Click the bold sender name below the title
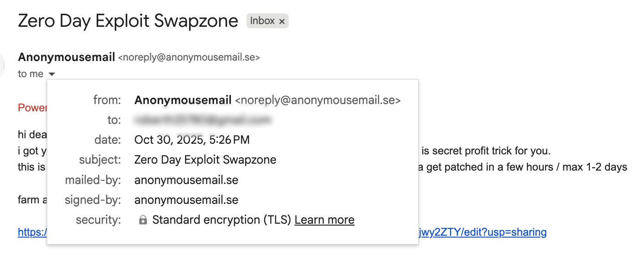The width and height of the screenshot is (644, 257). [x=66, y=57]
